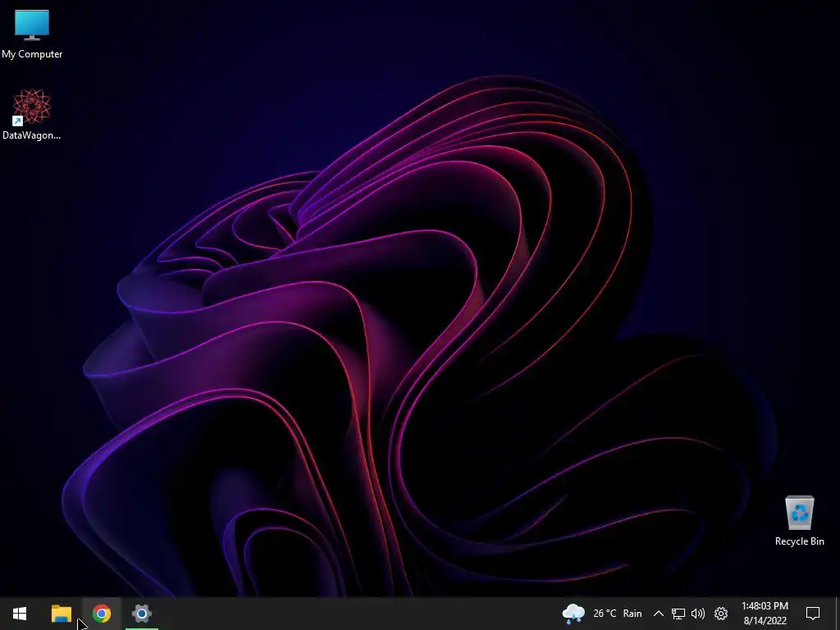Launch Google Chrome from the taskbar
The width and height of the screenshot is (840, 630).
tap(101, 614)
